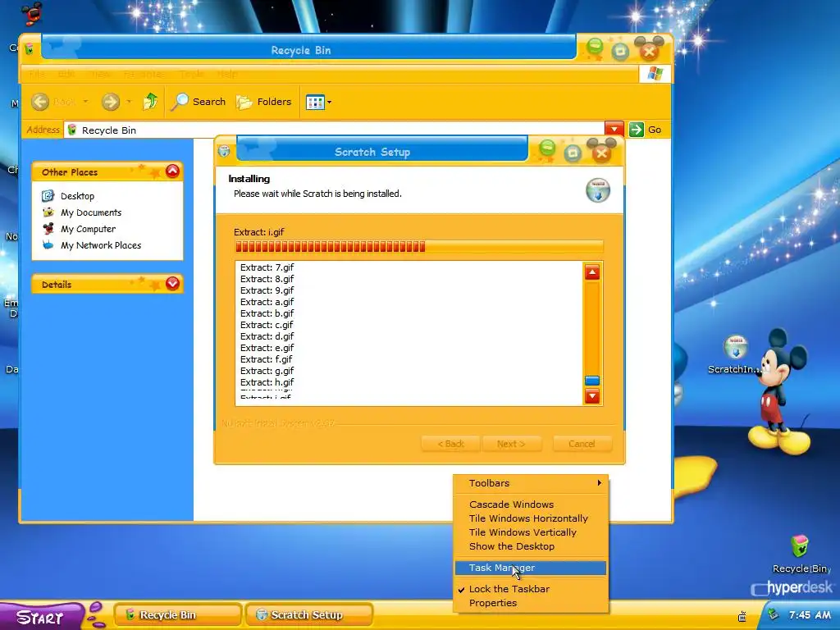Click the Recycle Bin icon in Address field

point(72,130)
